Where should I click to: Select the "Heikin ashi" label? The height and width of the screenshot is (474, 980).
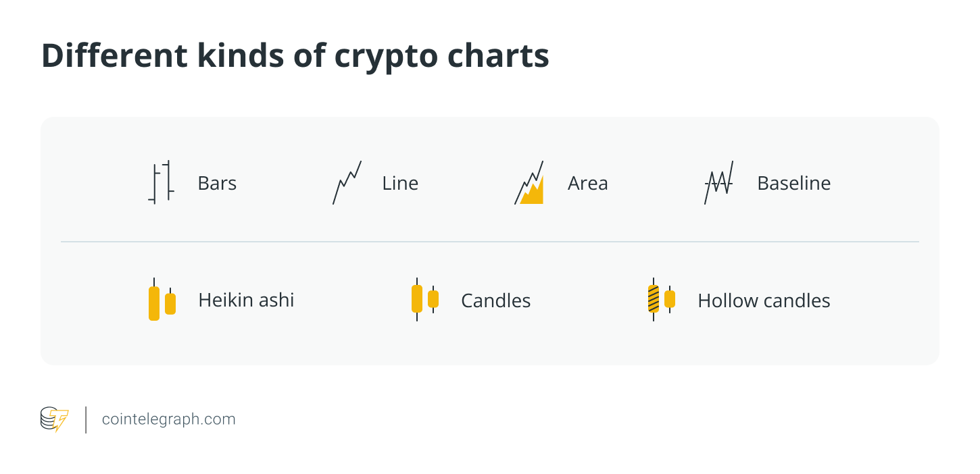pos(246,300)
